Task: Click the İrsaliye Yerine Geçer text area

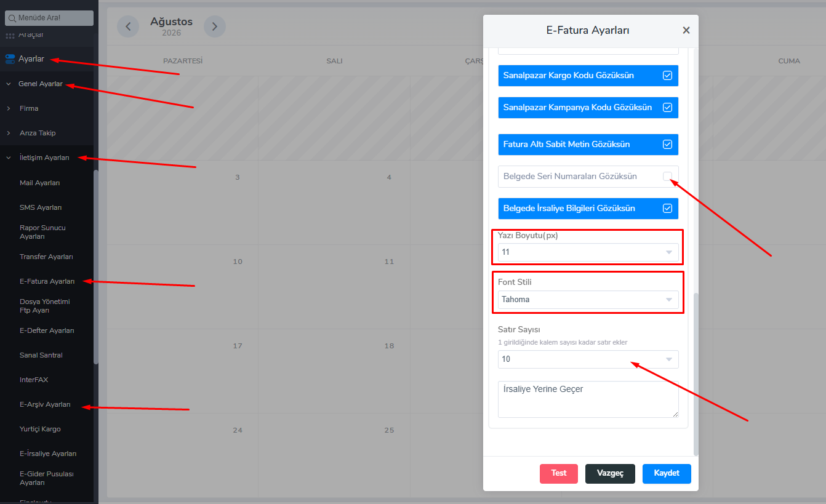Action: pyautogui.click(x=588, y=399)
